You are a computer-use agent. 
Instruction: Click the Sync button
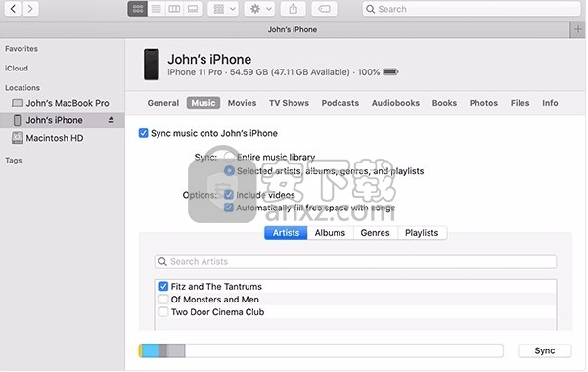click(545, 350)
